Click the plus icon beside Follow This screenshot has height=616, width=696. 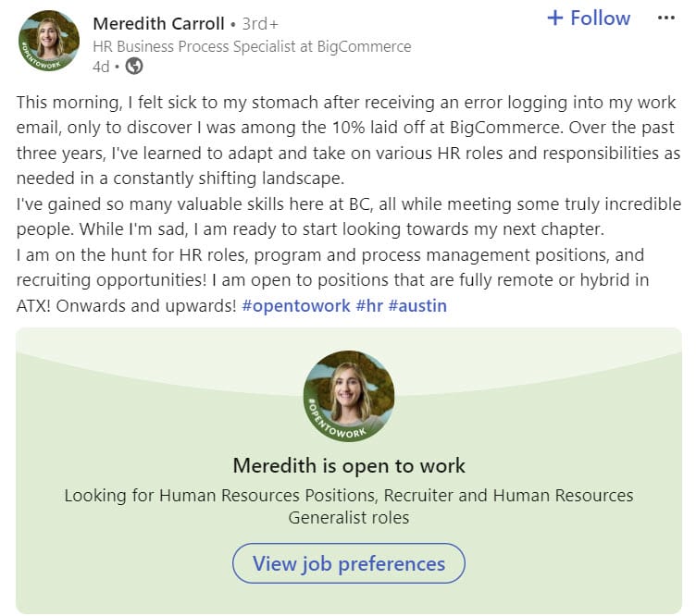(x=555, y=18)
